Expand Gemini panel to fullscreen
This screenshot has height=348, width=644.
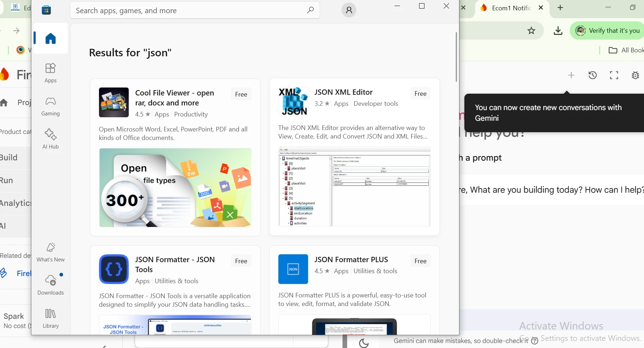pyautogui.click(x=614, y=75)
